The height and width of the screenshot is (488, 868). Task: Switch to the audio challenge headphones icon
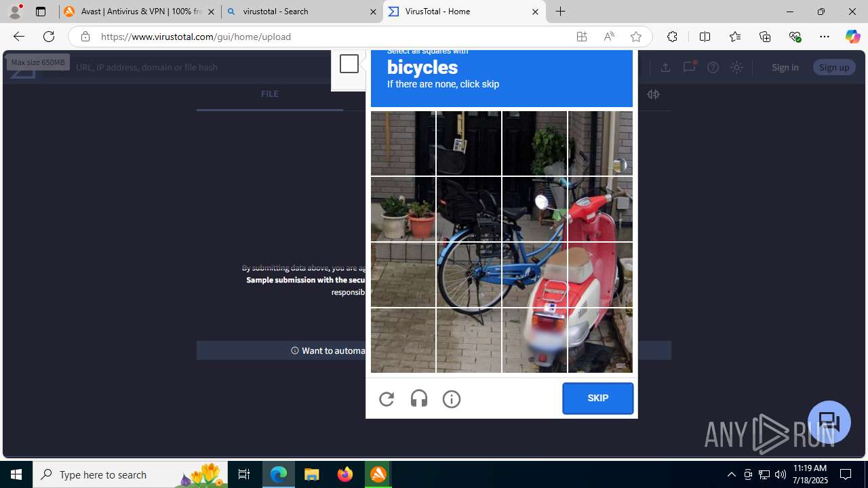point(419,399)
